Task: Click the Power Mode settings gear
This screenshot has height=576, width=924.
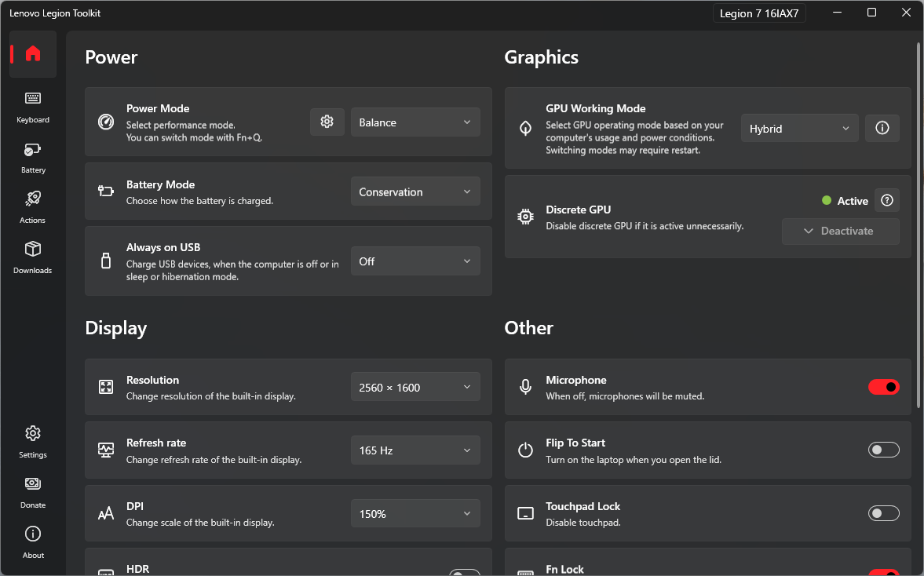Action: (x=327, y=122)
